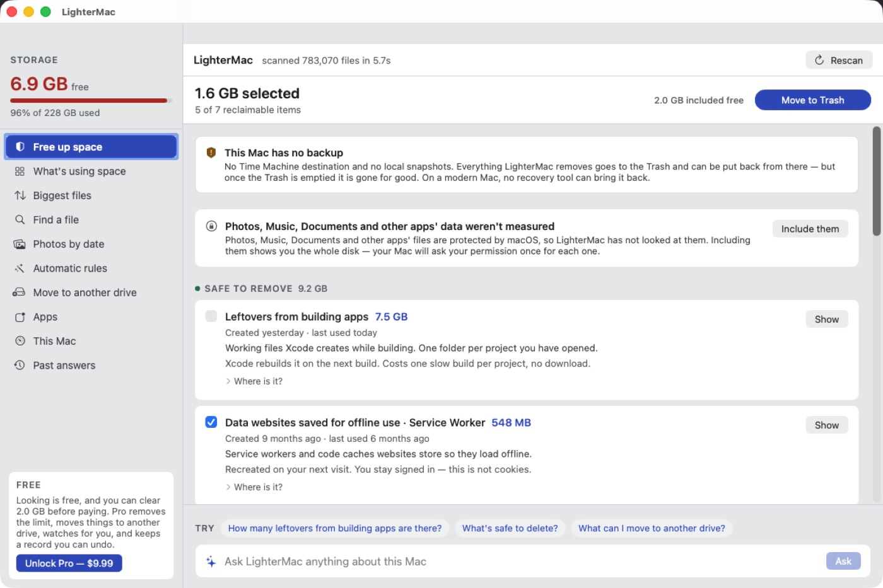Click the drive icon beside Move to another drive
The image size is (883, 588).
20,292
